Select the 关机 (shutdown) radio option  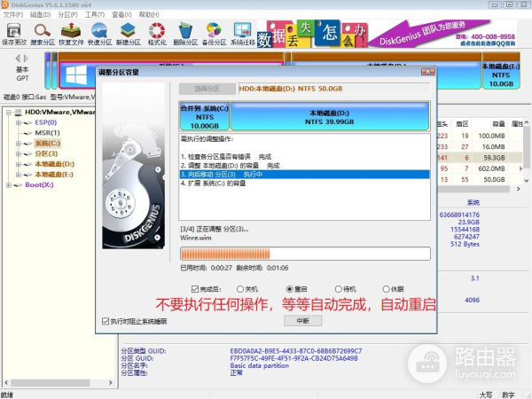click(x=240, y=289)
